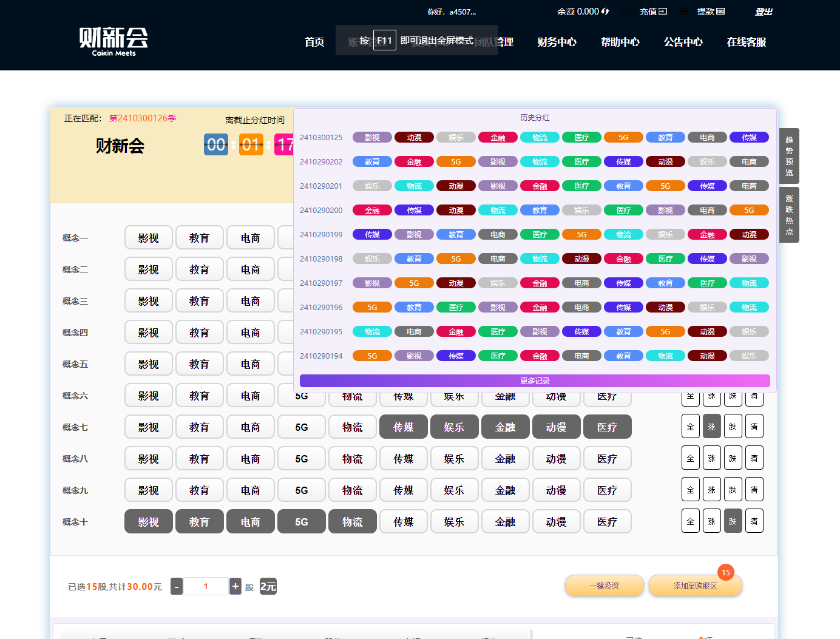Click the recharge (充值) icon
Viewport: 840px width, 639px height.
tap(663, 12)
